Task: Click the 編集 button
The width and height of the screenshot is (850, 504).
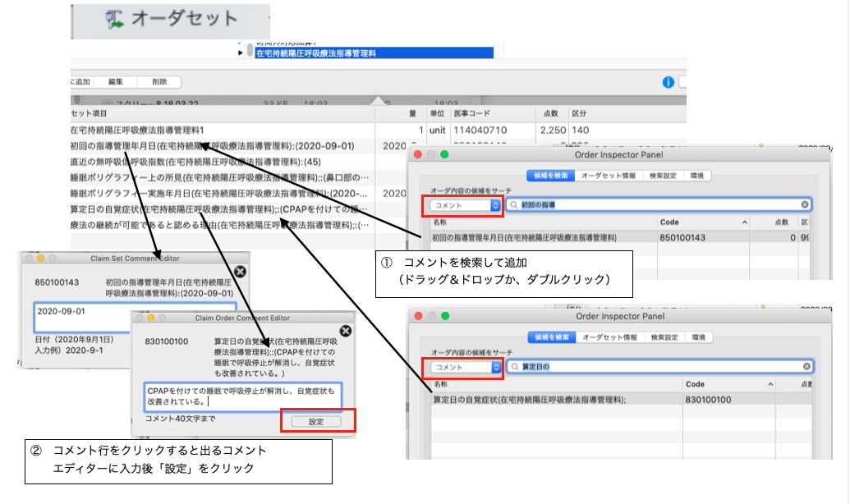Action: pyautogui.click(x=115, y=82)
